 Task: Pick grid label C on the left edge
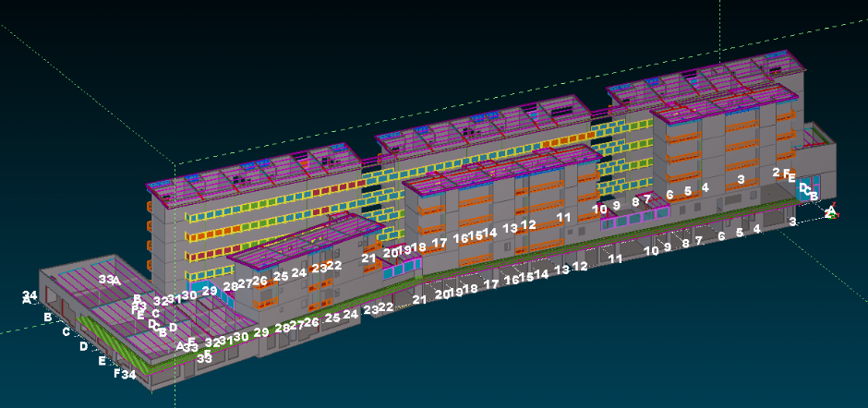tap(66, 331)
